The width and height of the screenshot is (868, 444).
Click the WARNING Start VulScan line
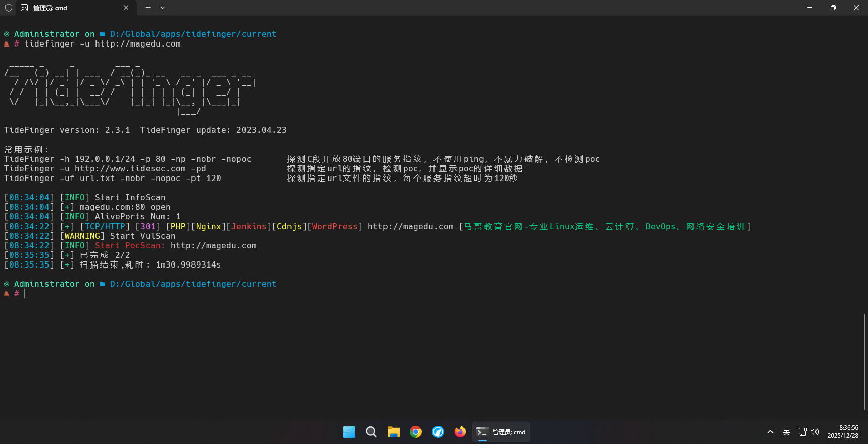90,236
